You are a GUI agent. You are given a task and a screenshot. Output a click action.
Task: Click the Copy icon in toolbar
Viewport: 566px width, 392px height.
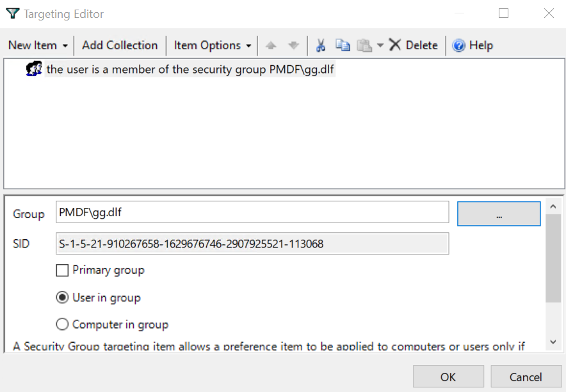click(343, 45)
